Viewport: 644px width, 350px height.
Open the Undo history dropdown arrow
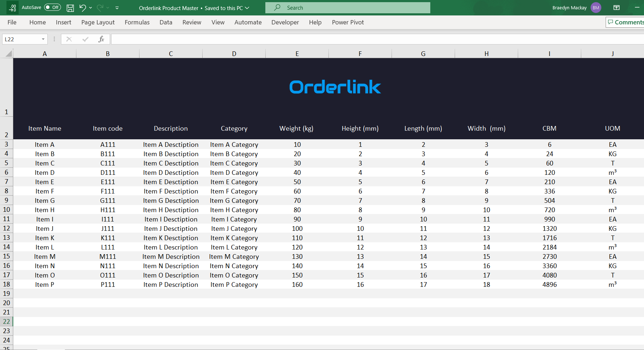[x=90, y=8]
